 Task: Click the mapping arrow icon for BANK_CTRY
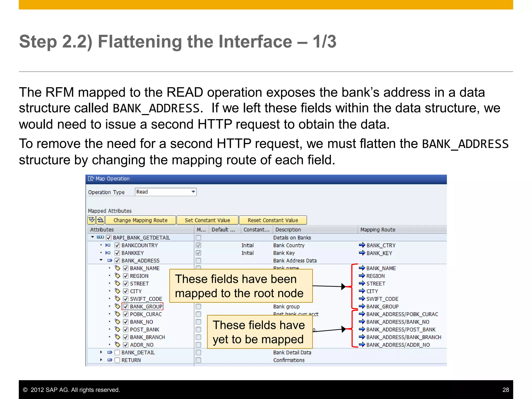362,245
